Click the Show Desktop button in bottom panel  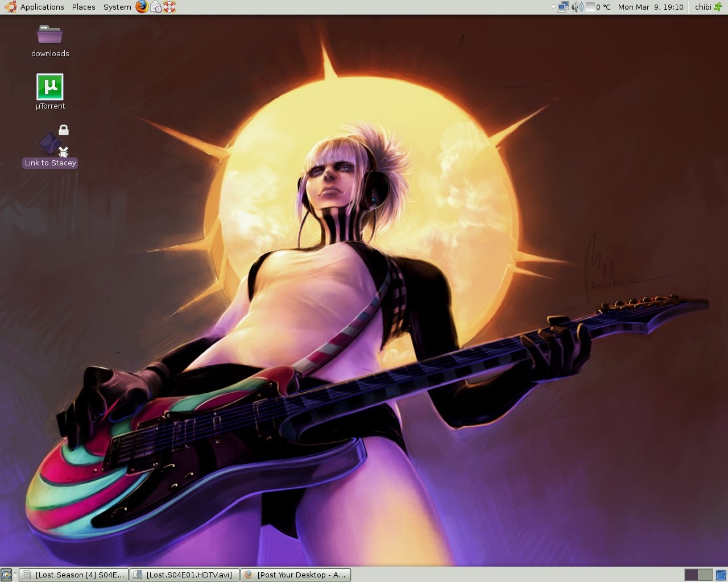pyautogui.click(x=6, y=575)
